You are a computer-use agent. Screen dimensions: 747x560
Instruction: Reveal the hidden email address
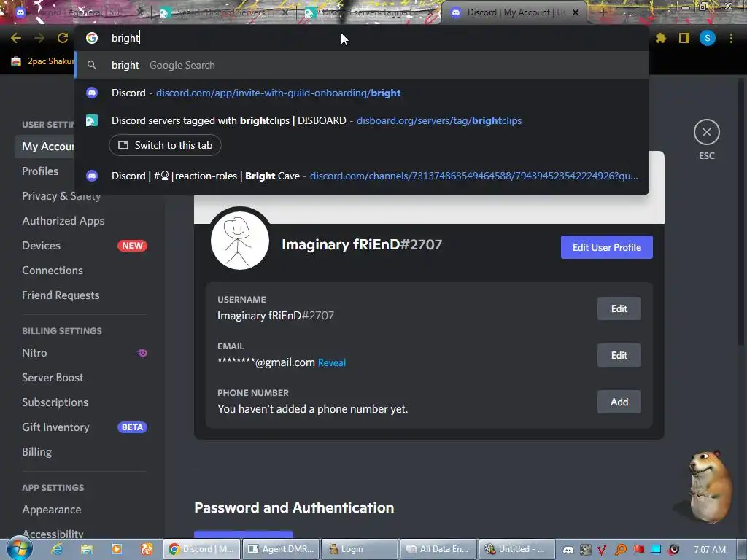tap(332, 363)
